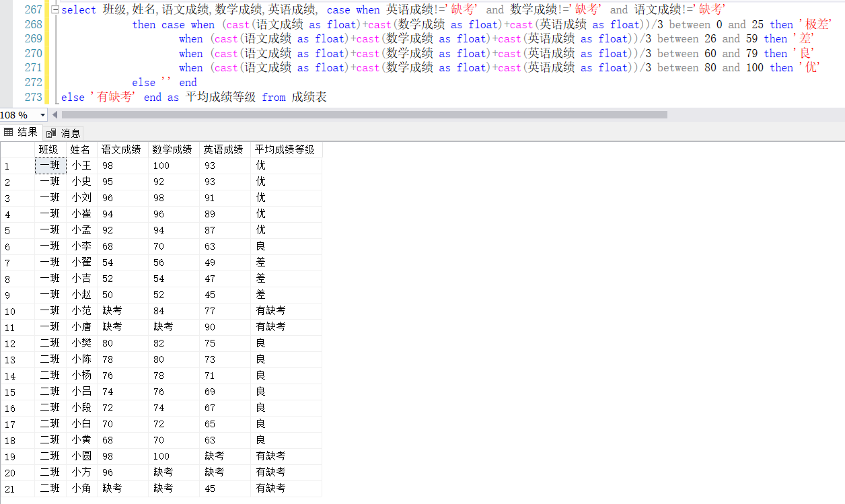This screenshot has width=845, height=504.
Task: Select the 英语成绩 column header
Action: click(x=223, y=149)
